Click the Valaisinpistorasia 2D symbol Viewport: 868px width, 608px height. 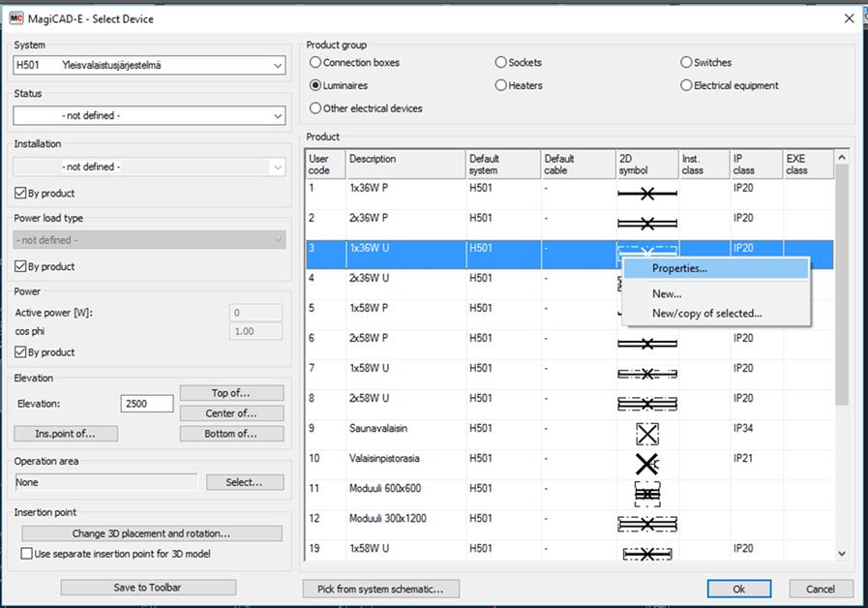tap(647, 464)
